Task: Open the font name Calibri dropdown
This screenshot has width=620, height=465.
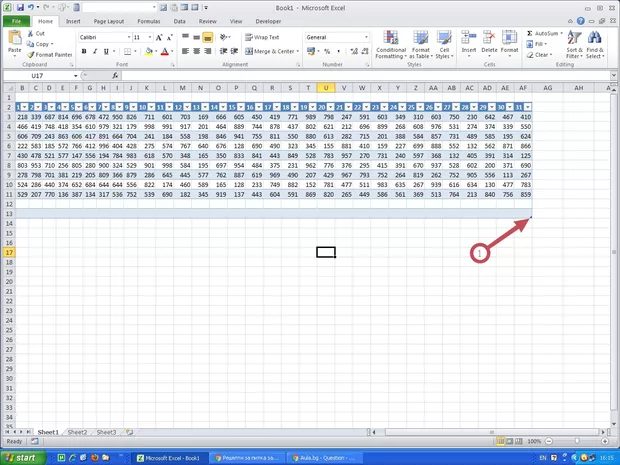Action: pyautogui.click(x=126, y=37)
